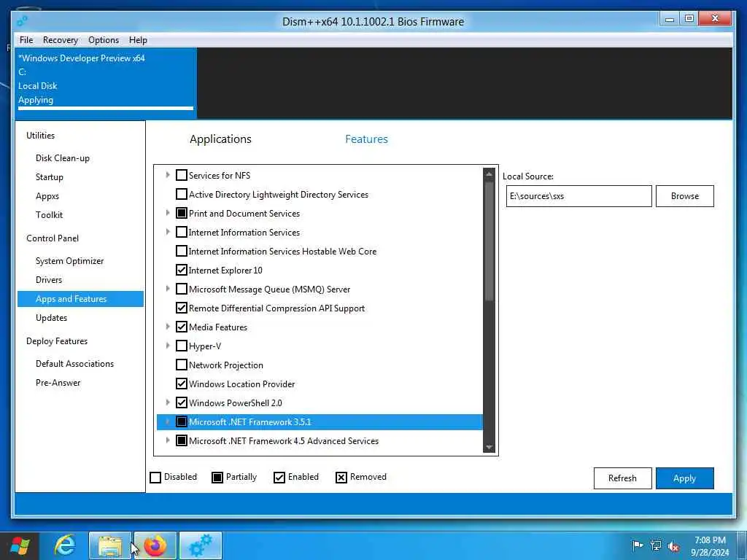
Task: Open File Explorer from the taskbar
Action: point(110,545)
